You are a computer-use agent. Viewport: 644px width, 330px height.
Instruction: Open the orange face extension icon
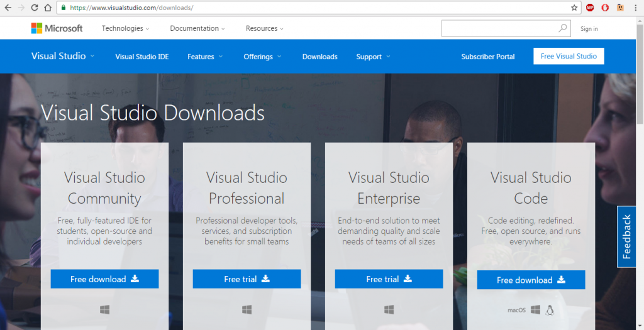pos(620,8)
